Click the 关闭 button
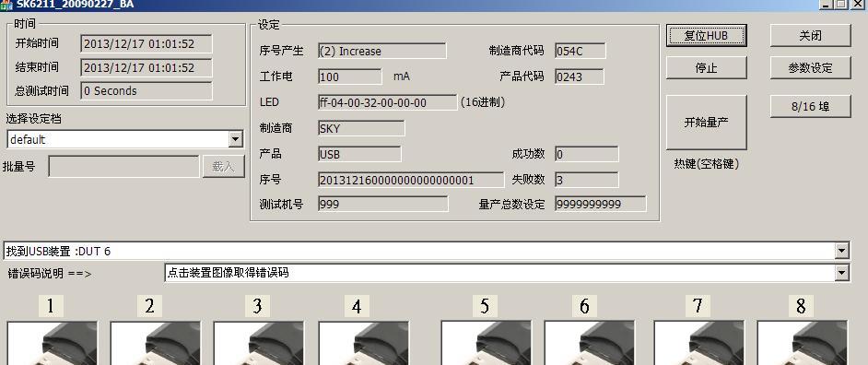 coord(810,35)
